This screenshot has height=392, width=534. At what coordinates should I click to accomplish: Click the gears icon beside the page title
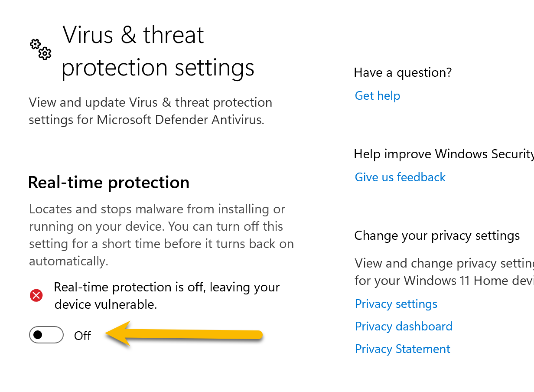[40, 51]
